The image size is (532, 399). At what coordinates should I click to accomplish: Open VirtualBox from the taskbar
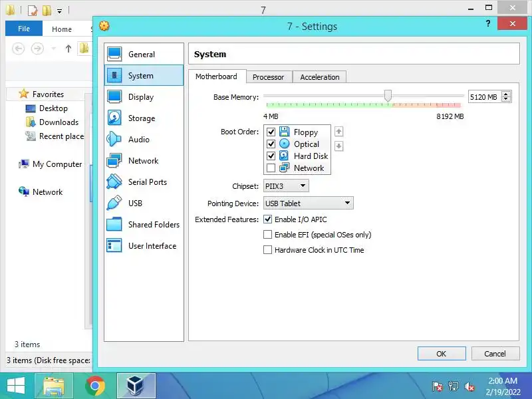click(136, 386)
